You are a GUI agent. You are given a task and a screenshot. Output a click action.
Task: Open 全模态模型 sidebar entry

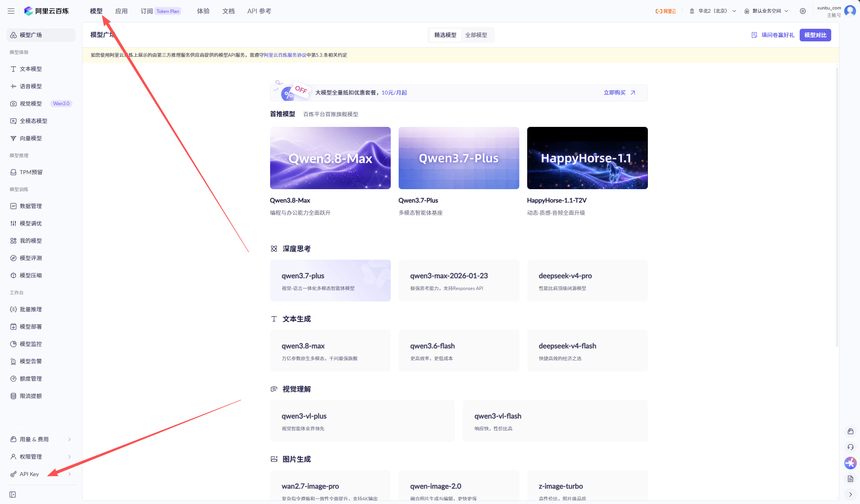41,121
